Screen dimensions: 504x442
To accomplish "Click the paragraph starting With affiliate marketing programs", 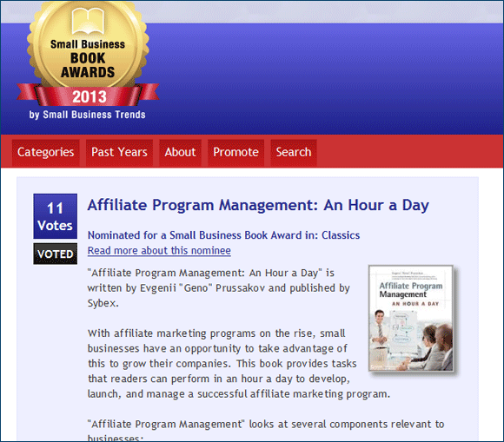I will point(239,364).
